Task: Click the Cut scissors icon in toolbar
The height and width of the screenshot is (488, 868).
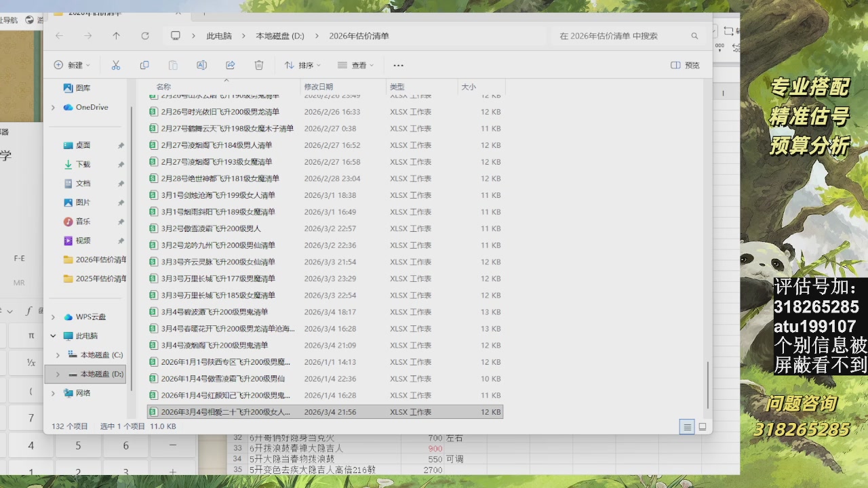Action: (x=116, y=65)
